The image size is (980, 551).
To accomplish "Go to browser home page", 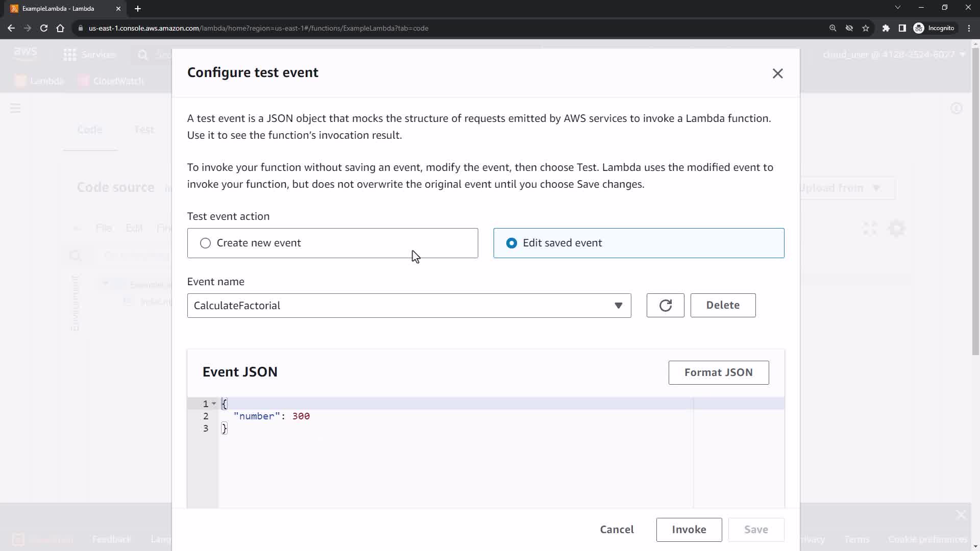I will coord(60,28).
